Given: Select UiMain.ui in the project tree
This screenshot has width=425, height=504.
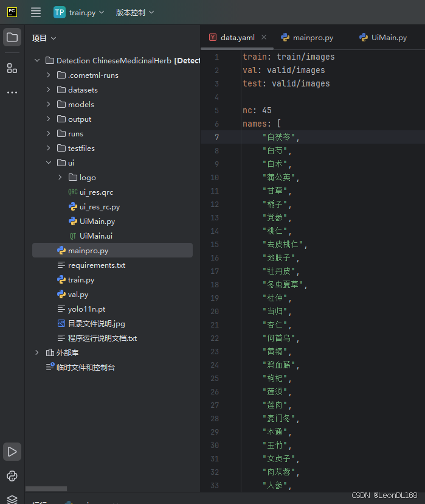Looking at the screenshot, I should tap(96, 236).
